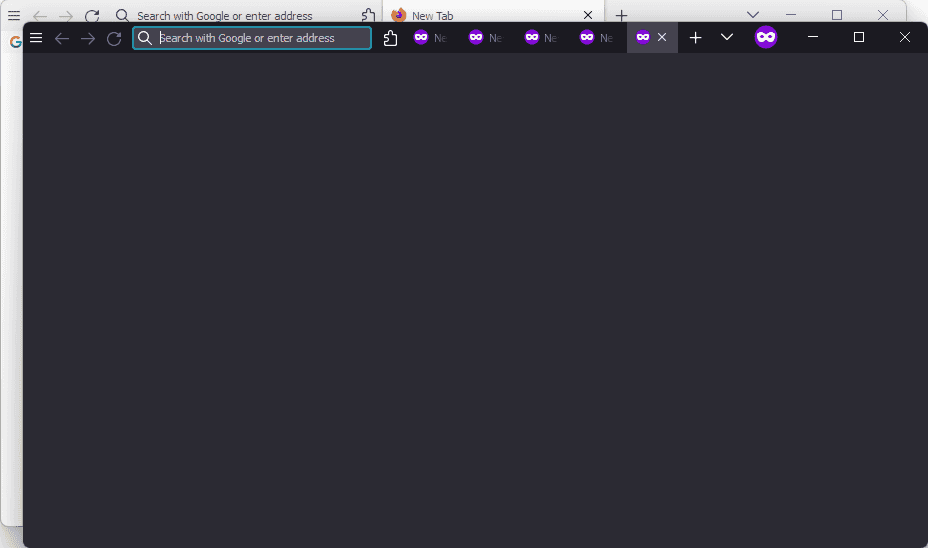The width and height of the screenshot is (928, 548).
Task: Click the search magnifier icon in background window
Action: [x=122, y=15]
